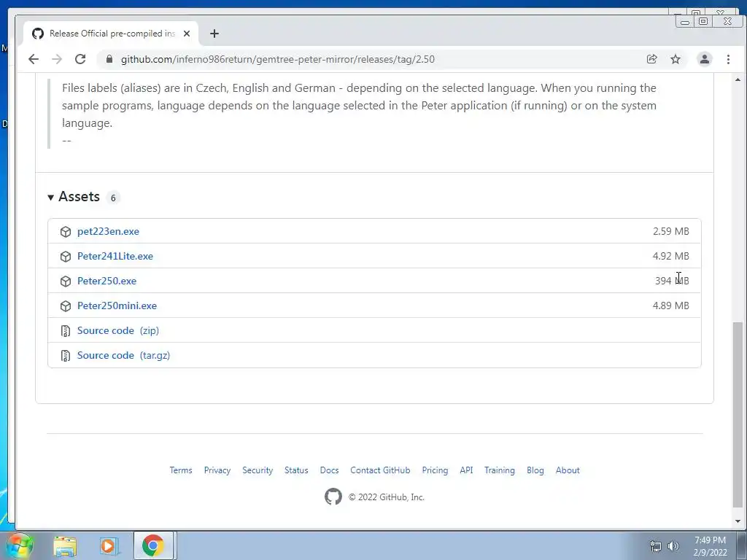Click the padlock site info icon

click(x=109, y=59)
